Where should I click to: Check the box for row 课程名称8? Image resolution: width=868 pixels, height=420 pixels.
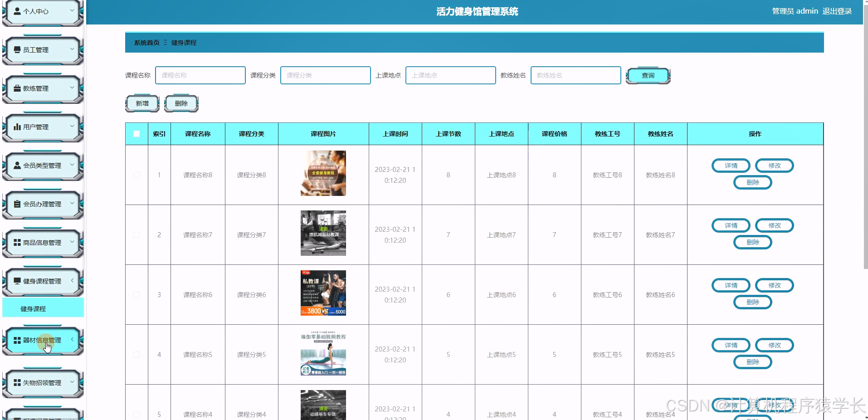point(137,175)
